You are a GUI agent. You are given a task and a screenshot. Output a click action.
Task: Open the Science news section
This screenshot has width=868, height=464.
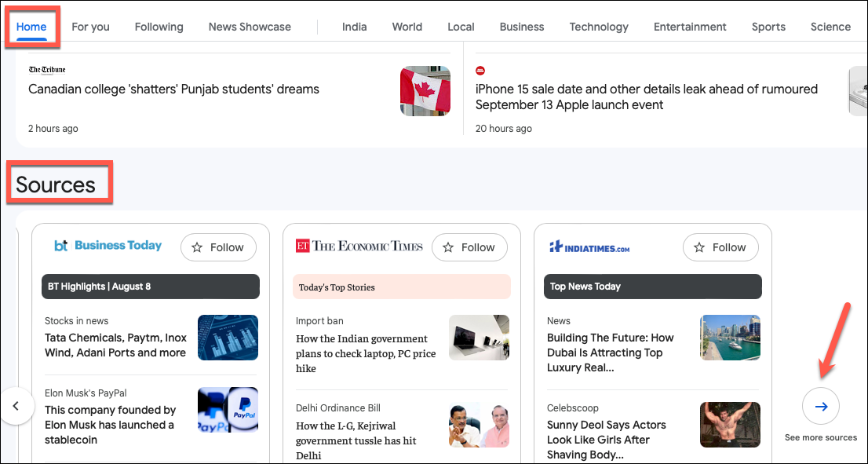(x=830, y=27)
